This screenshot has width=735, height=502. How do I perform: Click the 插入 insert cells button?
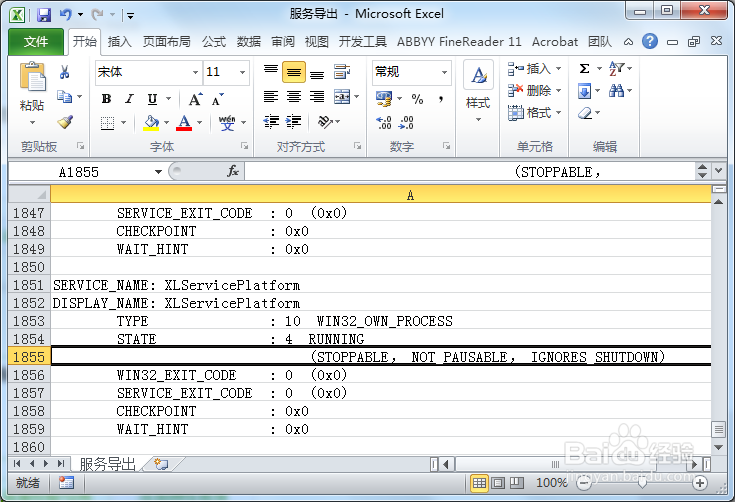(x=534, y=69)
